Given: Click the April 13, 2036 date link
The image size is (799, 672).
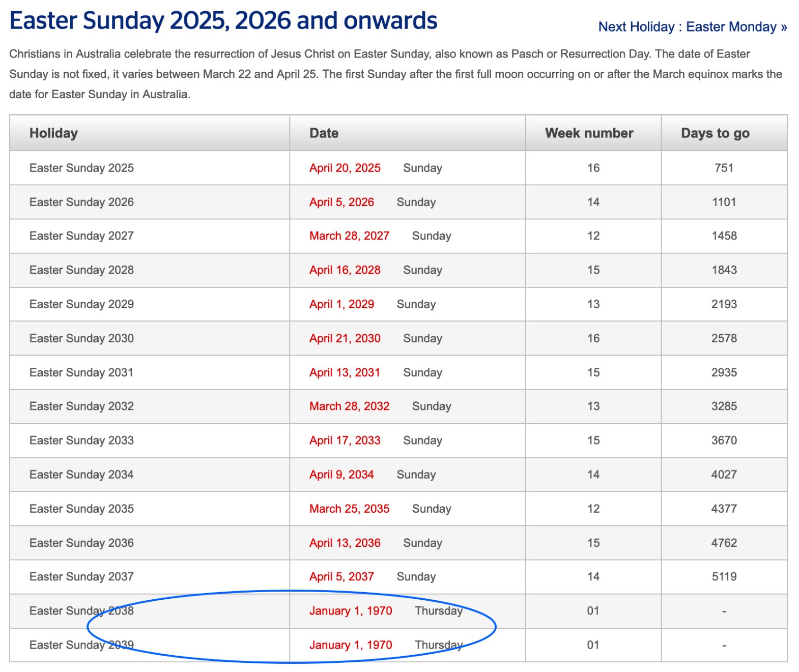Looking at the screenshot, I should 345,543.
